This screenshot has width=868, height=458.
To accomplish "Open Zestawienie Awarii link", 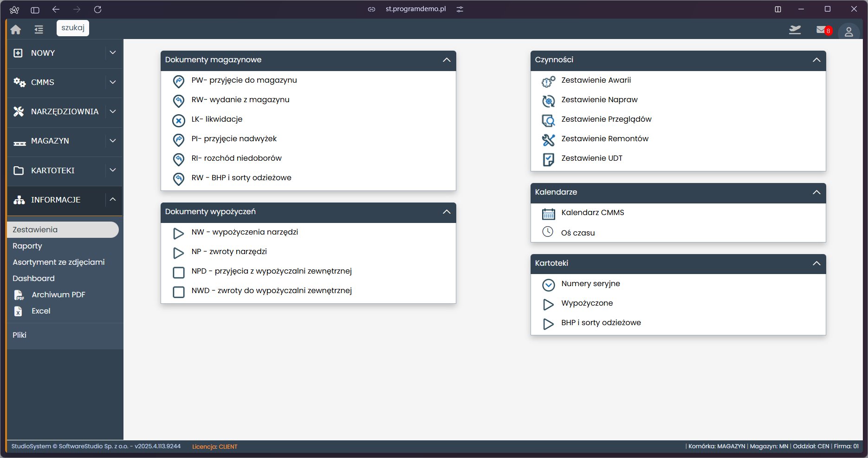I will pyautogui.click(x=596, y=80).
